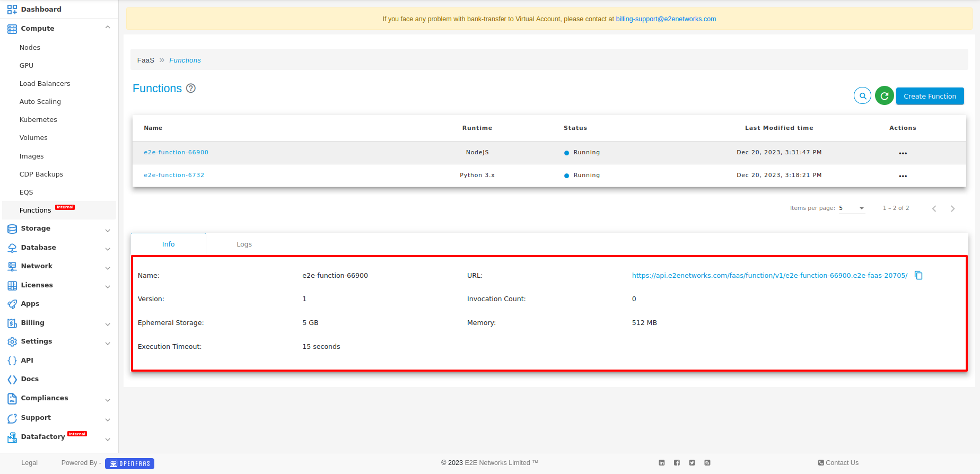The image size is (980, 474).
Task: Click the Functions breadcrumb link
Action: tap(185, 60)
